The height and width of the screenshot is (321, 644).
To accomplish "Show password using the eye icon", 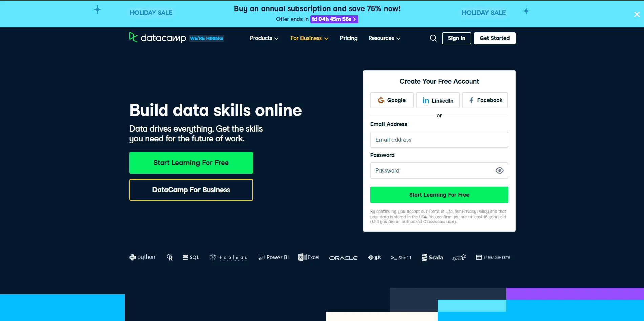I will point(499,170).
